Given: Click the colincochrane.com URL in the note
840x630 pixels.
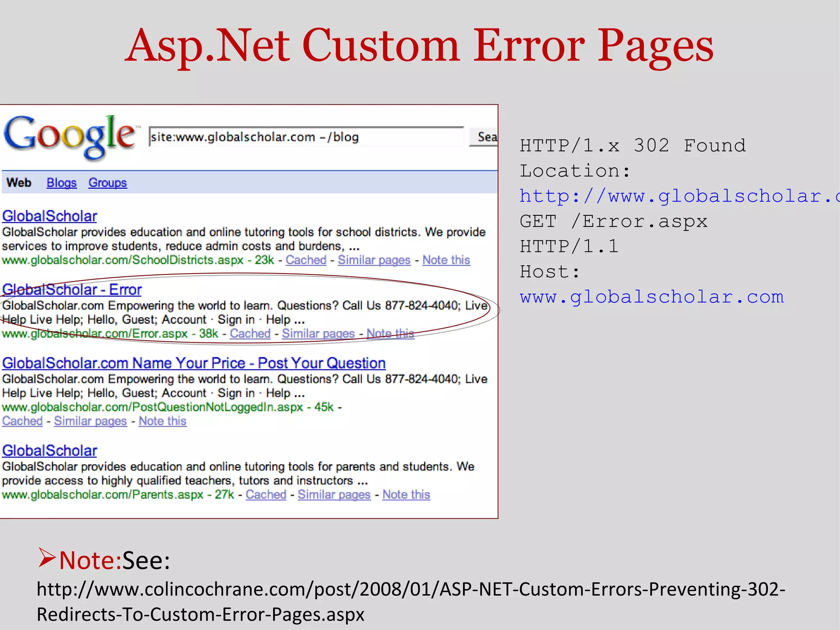Looking at the screenshot, I should (411, 602).
